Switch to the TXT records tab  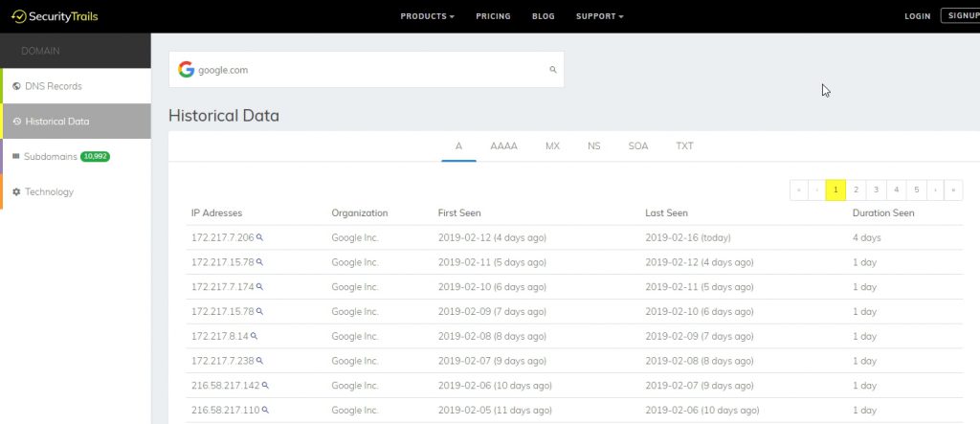coord(684,146)
